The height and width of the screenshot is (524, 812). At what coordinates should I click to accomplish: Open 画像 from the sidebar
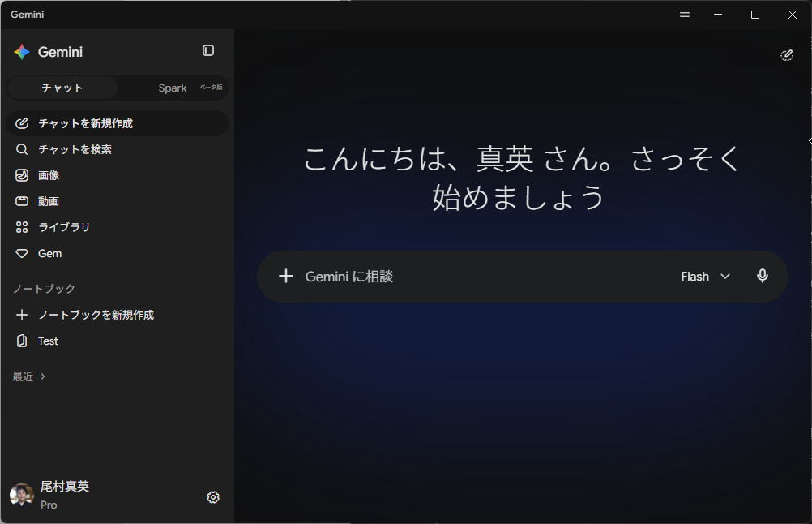click(118, 175)
